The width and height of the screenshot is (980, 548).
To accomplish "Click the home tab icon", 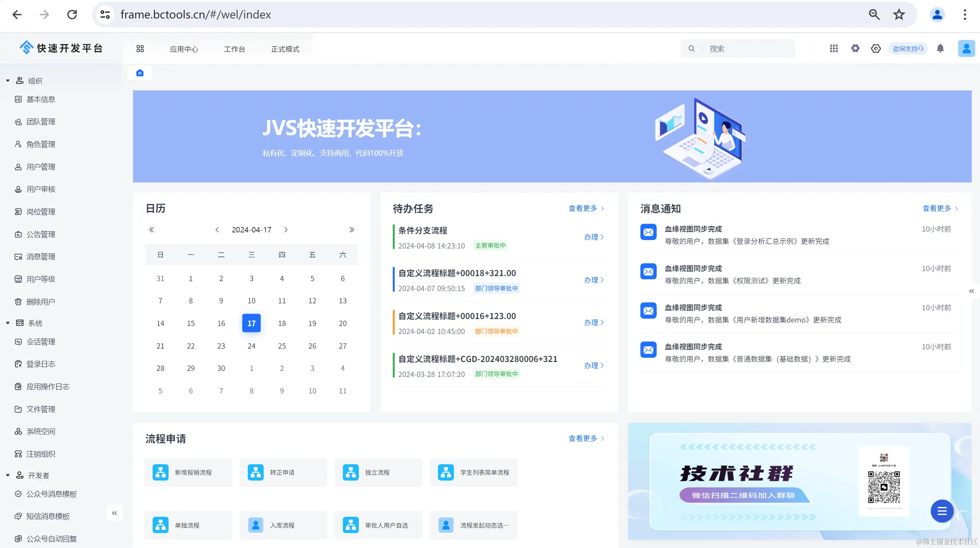I will click(x=140, y=73).
